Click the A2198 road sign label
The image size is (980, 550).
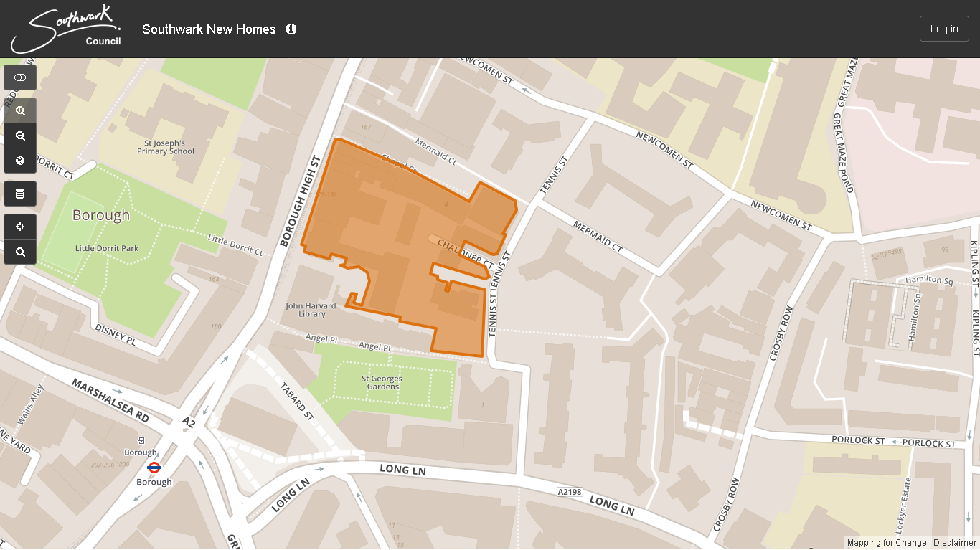(x=570, y=492)
